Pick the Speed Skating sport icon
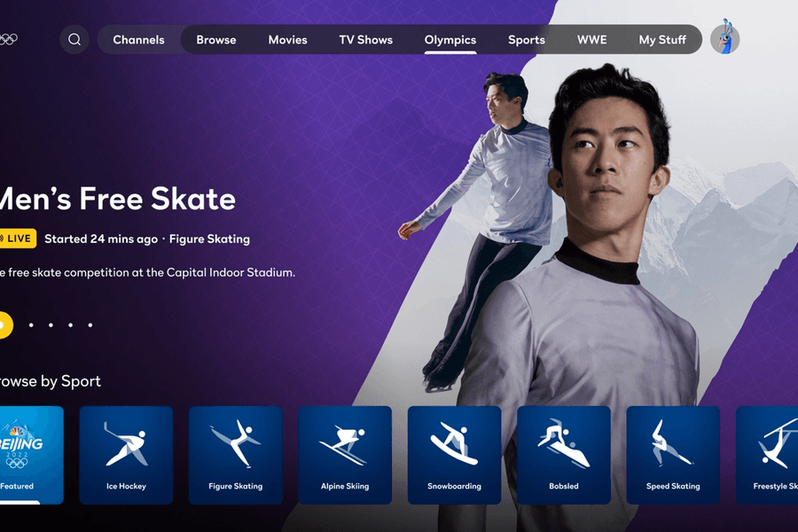The image size is (798, 532). [673, 454]
